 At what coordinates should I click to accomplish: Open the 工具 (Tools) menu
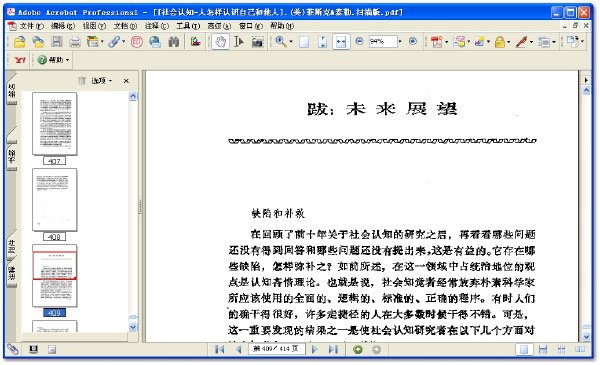(x=188, y=26)
